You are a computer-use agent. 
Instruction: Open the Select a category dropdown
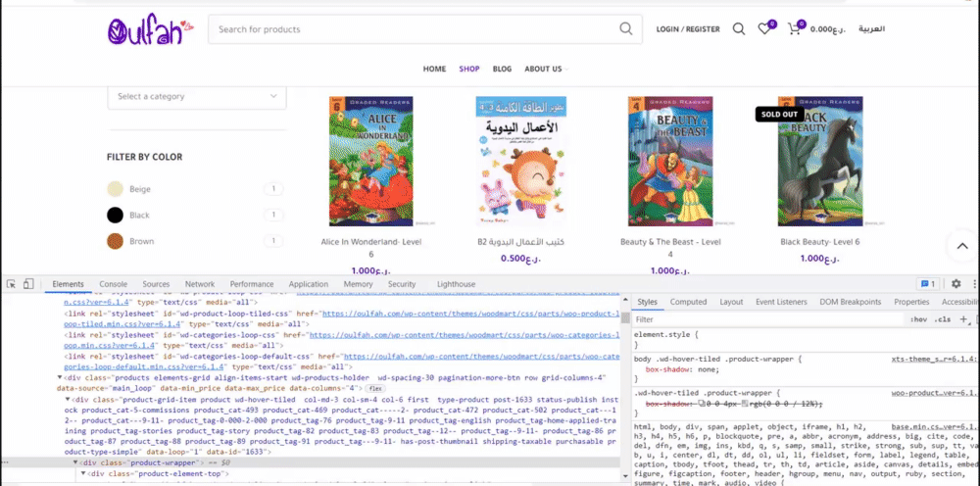pos(197,96)
